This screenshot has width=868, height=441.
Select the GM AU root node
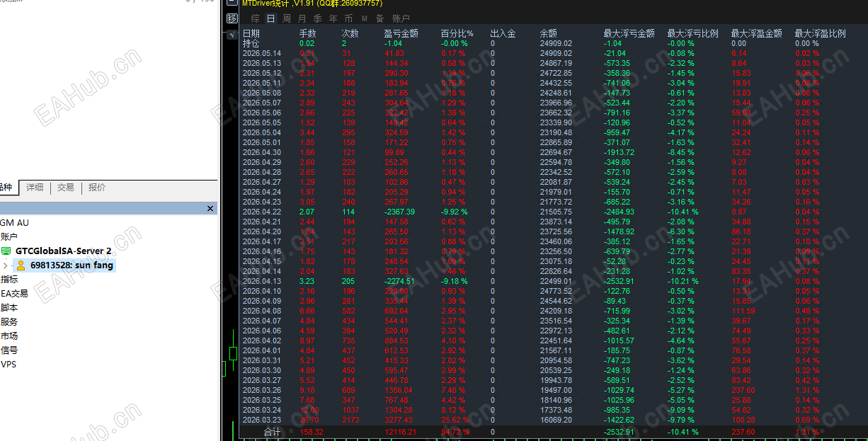pyautogui.click(x=14, y=223)
